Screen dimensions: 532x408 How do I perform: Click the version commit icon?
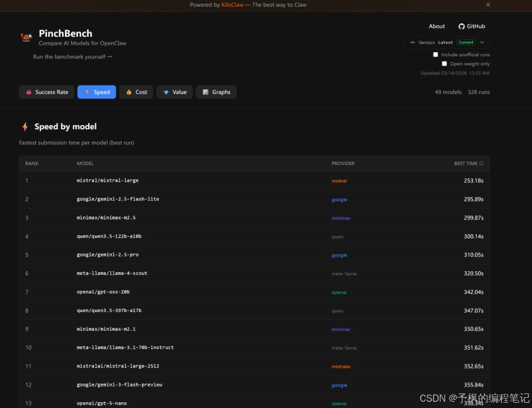point(412,43)
